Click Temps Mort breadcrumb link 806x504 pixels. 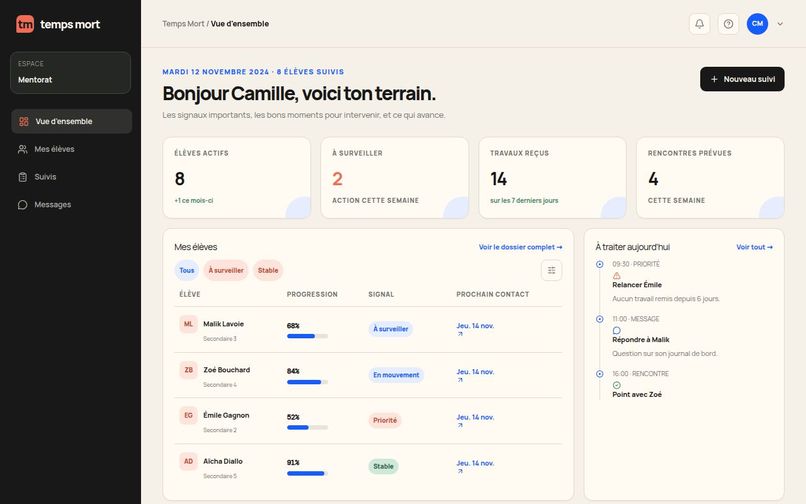[183, 24]
